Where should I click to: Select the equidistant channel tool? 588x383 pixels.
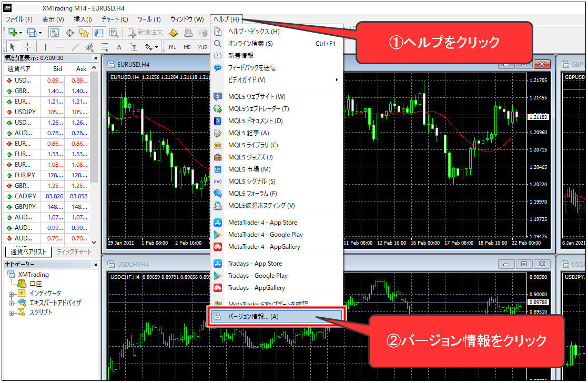click(89, 47)
